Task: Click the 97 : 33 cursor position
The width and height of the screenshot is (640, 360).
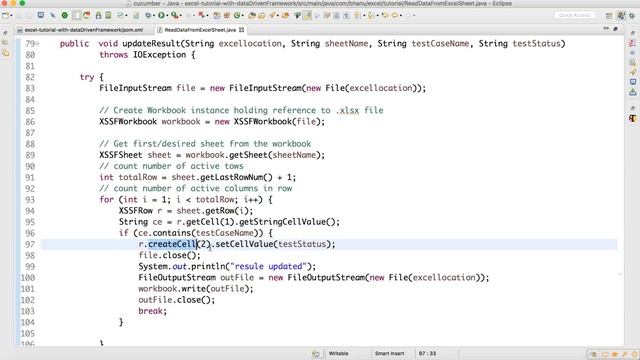Action: pos(427,353)
